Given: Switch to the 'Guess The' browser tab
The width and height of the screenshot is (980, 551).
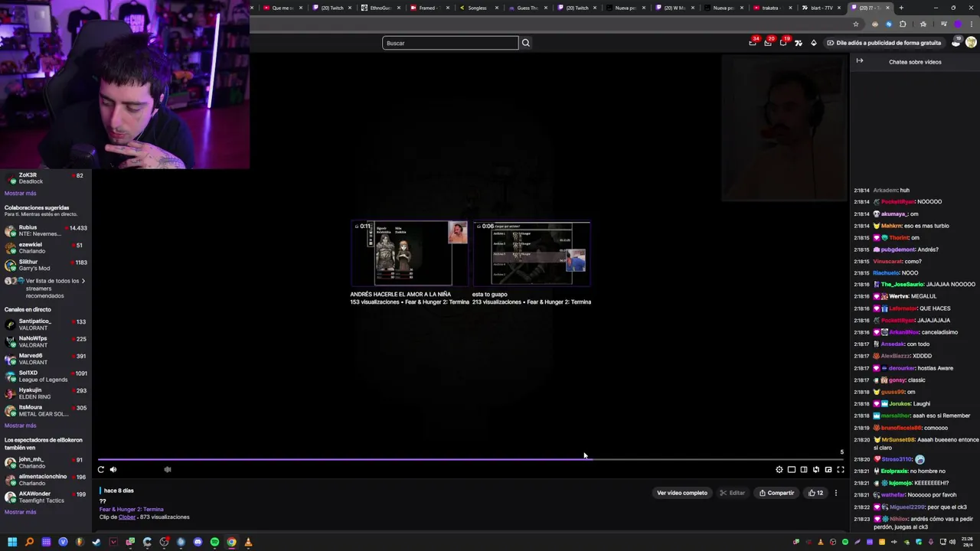Looking at the screenshot, I should point(527,8).
